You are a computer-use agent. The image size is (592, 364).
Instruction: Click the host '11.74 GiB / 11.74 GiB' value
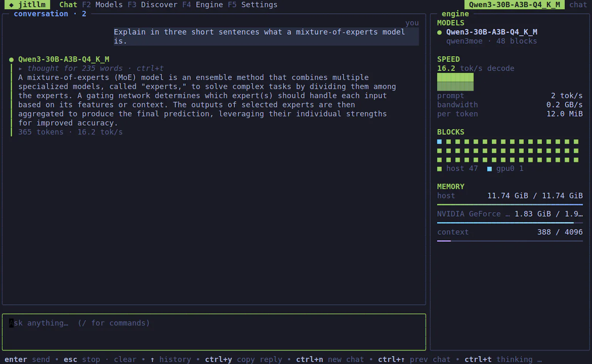(535, 196)
